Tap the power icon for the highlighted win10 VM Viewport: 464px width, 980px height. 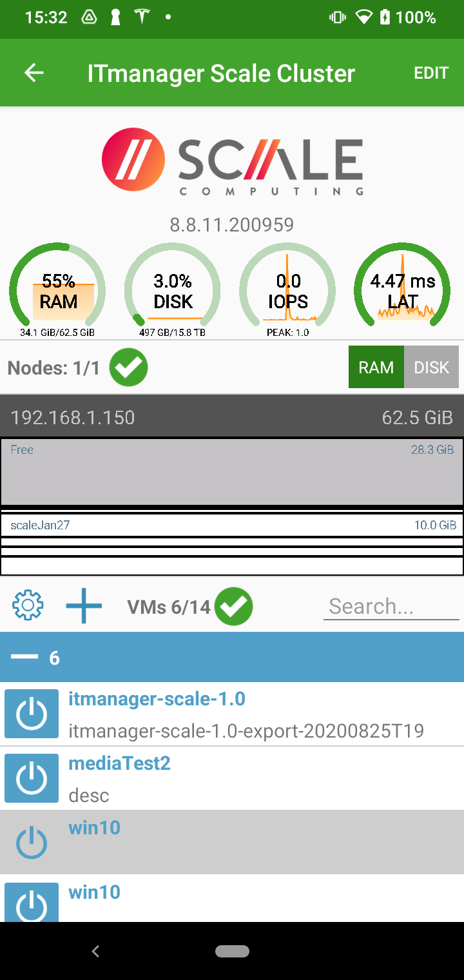click(31, 842)
